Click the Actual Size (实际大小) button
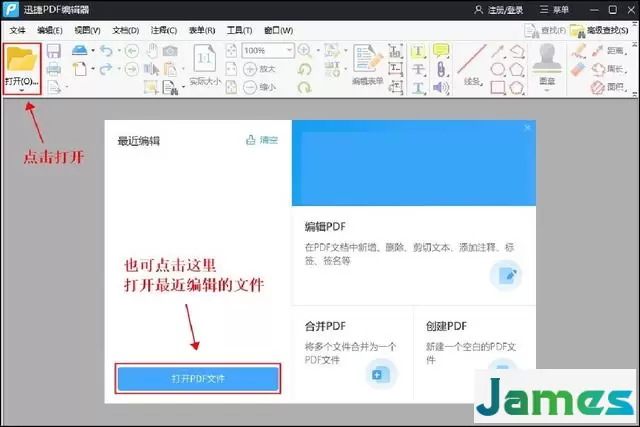This screenshot has height=427, width=640. click(x=205, y=65)
